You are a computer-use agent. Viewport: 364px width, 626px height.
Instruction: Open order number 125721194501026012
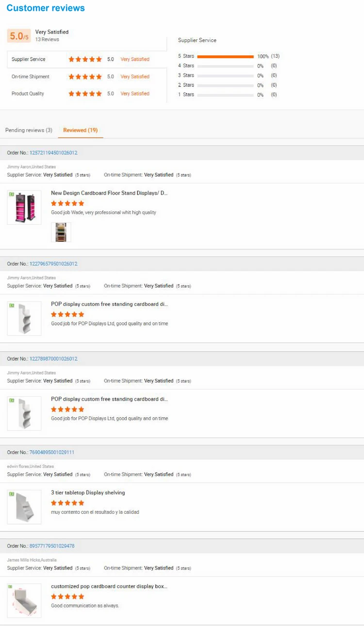click(53, 153)
